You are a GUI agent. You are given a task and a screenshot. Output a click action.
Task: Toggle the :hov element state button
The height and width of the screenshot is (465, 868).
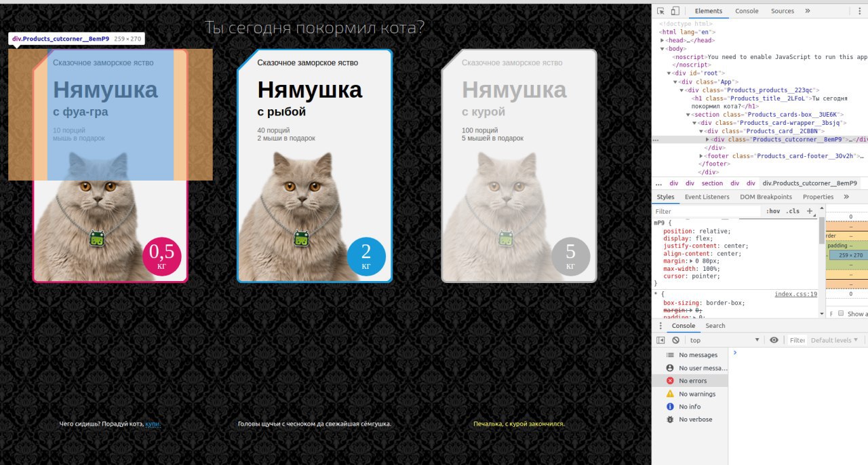pyautogui.click(x=772, y=211)
